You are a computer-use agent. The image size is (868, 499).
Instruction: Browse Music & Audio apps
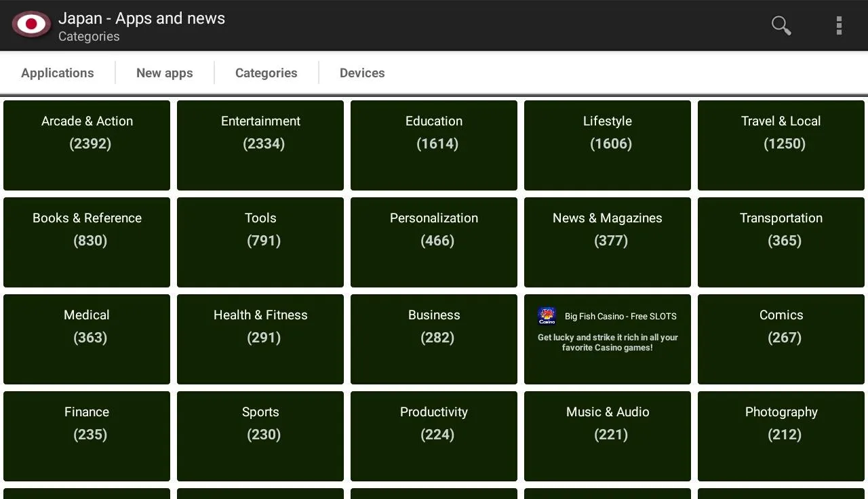(x=608, y=436)
